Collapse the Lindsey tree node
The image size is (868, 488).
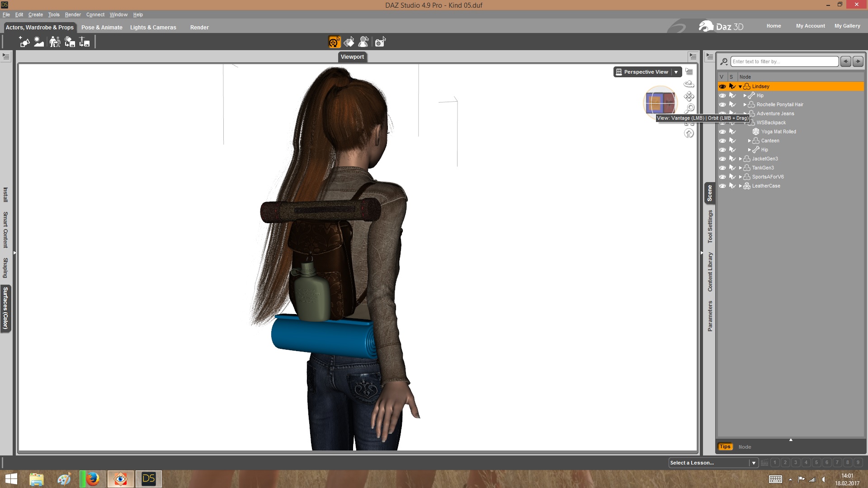pos(740,86)
